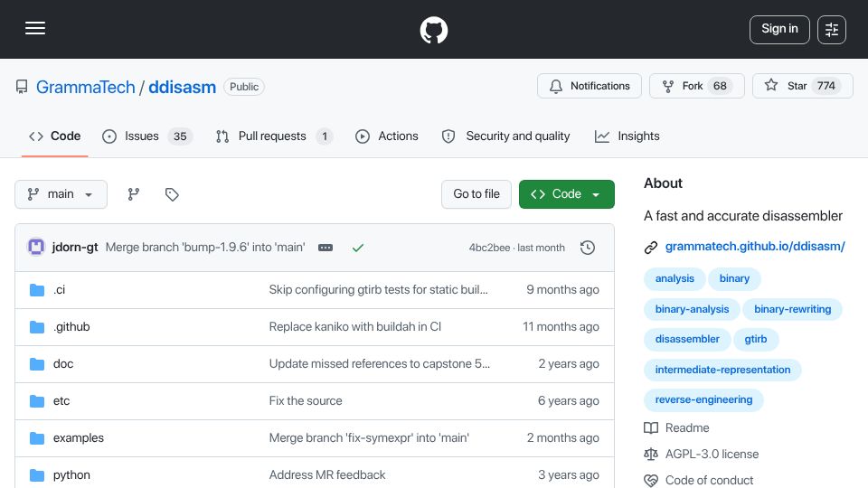Screen dimensions: 868x488
Task: Select the intermediate-representation topic tag
Action: 722,370
